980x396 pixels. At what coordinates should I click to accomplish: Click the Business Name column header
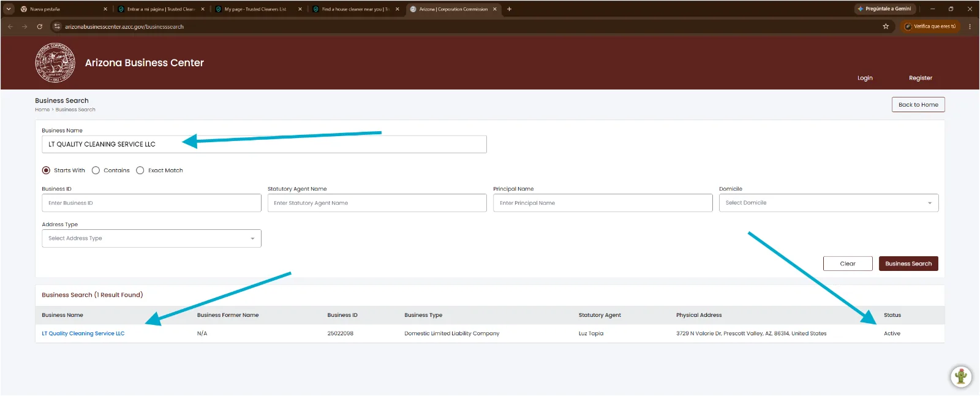[62, 315]
